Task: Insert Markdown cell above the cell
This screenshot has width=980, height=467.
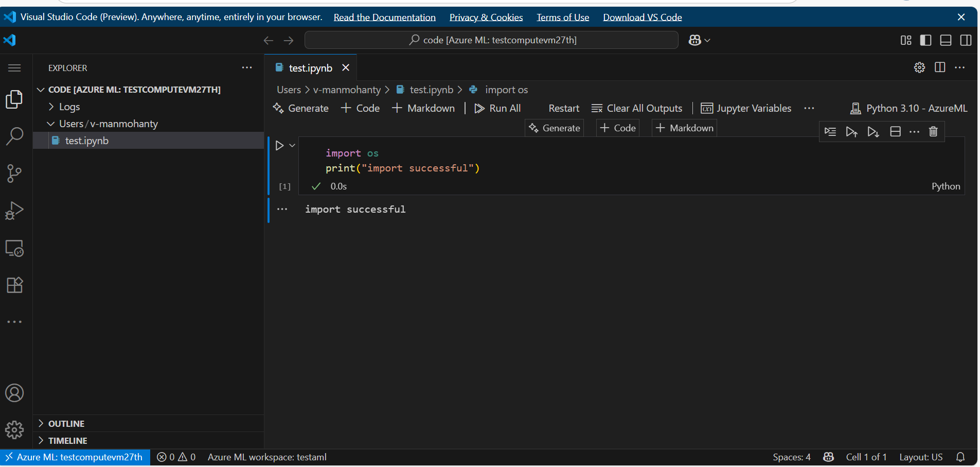Action: coord(684,128)
